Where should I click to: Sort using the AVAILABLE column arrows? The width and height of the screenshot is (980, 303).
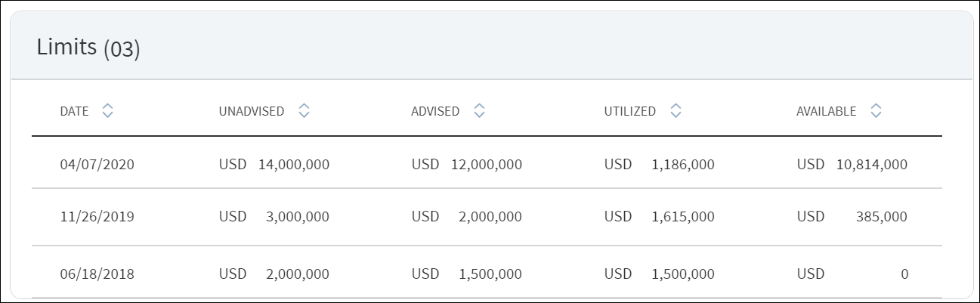(x=876, y=111)
